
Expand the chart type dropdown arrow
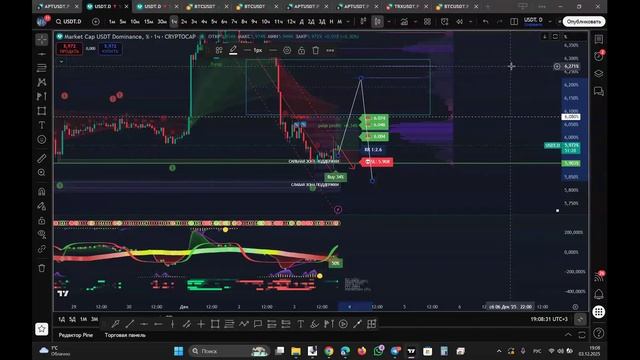[389, 21]
